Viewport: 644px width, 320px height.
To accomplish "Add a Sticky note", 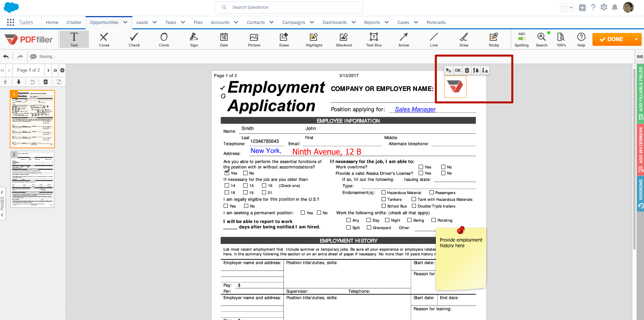I will click(494, 39).
